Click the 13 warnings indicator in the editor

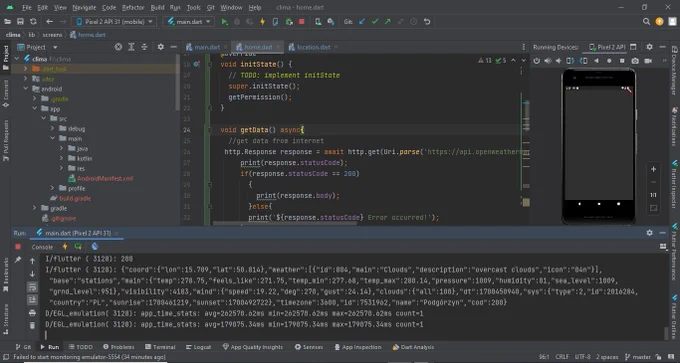pos(485,61)
